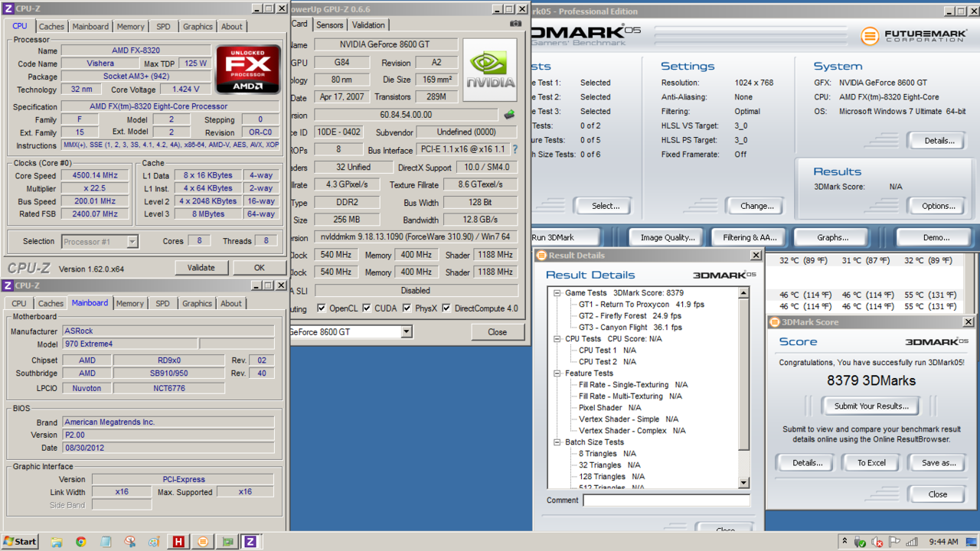
Task: Click the Save as button
Action: [x=939, y=463]
